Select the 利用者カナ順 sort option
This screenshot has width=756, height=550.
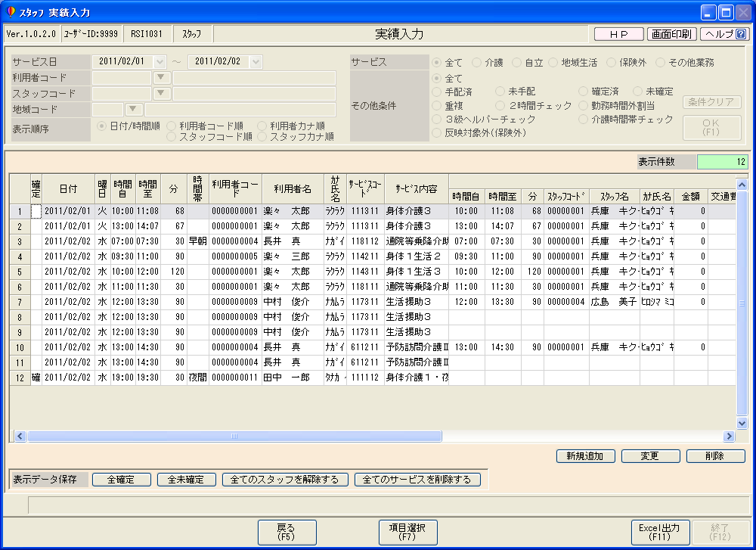point(262,126)
